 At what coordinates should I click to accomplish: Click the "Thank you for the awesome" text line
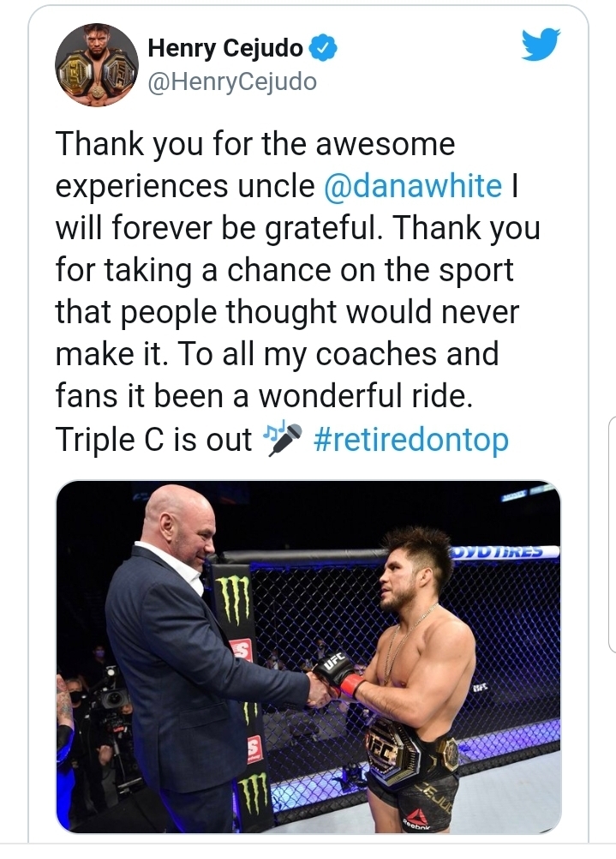(255, 144)
